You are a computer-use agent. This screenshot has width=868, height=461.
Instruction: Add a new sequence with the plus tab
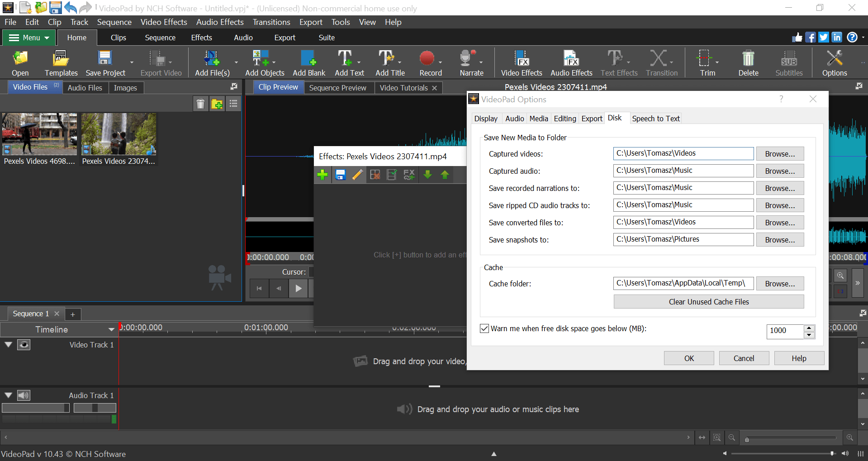(x=73, y=314)
